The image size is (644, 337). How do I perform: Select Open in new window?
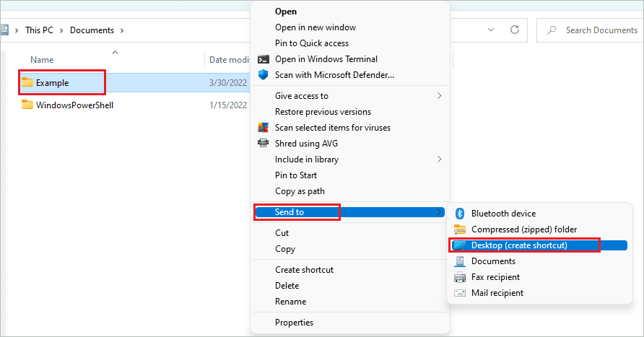coord(316,27)
